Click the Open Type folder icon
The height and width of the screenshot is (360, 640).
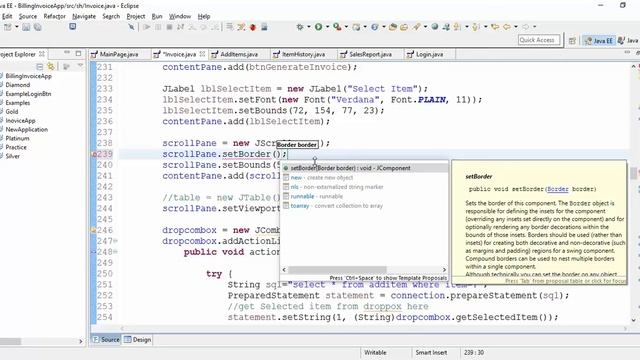click(393, 27)
